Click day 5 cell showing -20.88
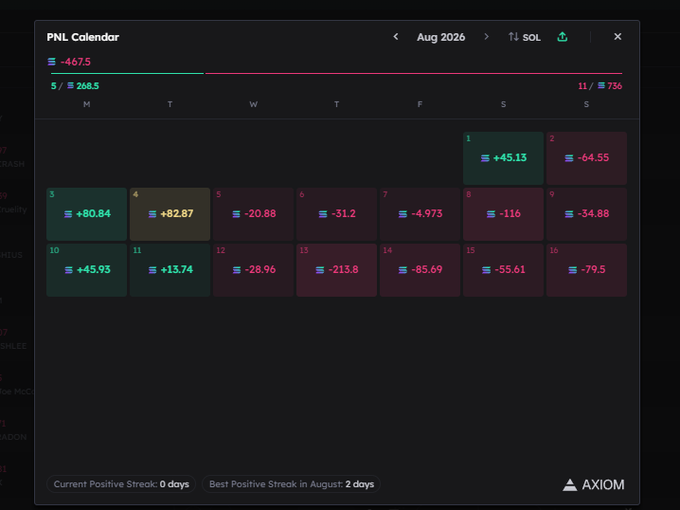The height and width of the screenshot is (510, 680). click(253, 214)
